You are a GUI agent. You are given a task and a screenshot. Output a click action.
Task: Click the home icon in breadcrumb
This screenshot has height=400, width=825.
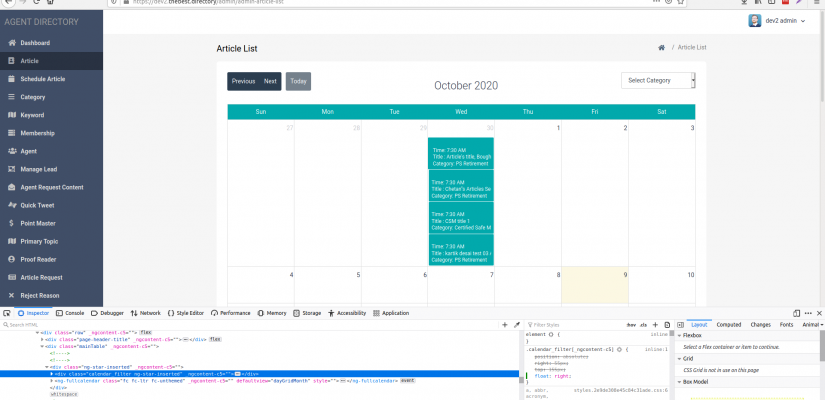click(661, 48)
